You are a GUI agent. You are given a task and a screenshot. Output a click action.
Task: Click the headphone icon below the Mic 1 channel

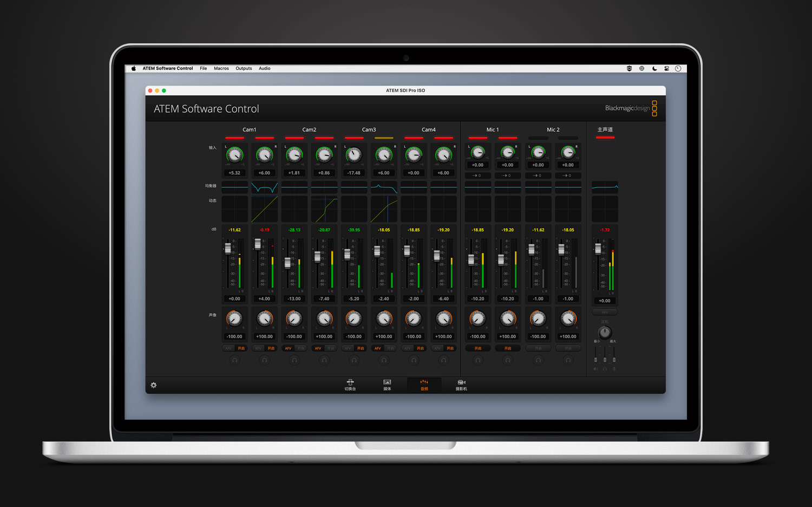478,360
